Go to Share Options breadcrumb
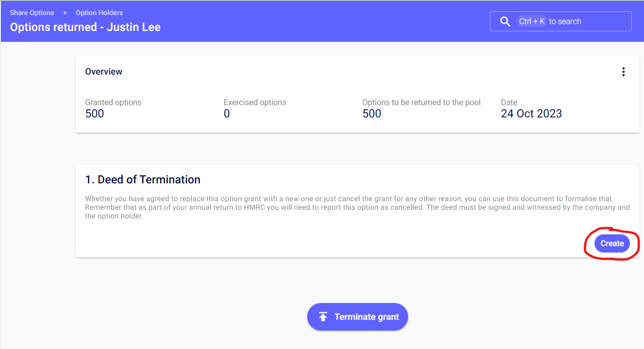 coord(32,13)
